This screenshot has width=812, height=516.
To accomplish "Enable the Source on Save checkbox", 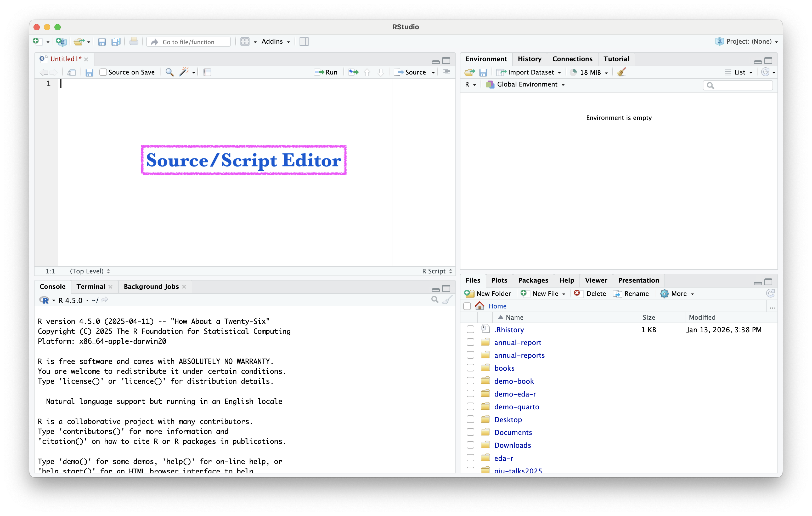I will (x=103, y=72).
